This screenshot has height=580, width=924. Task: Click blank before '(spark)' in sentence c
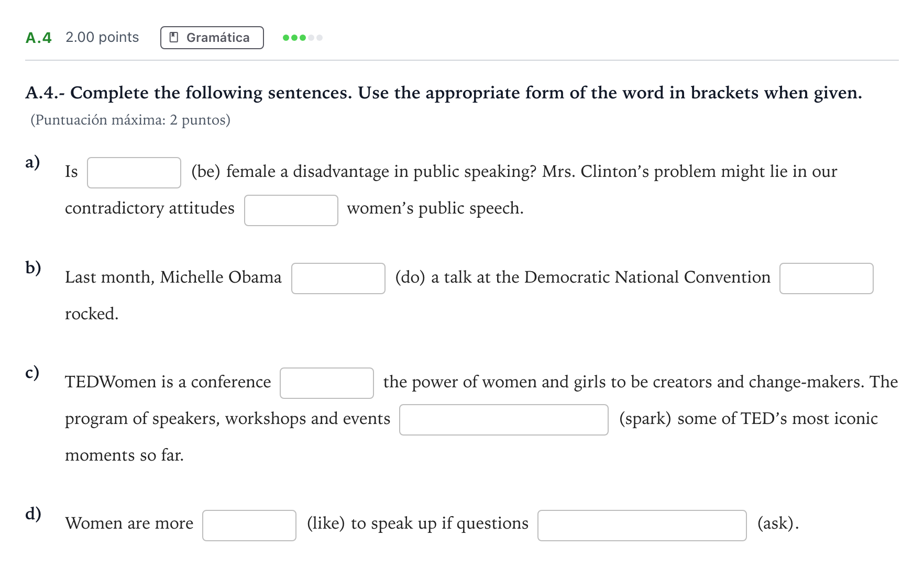tap(504, 420)
